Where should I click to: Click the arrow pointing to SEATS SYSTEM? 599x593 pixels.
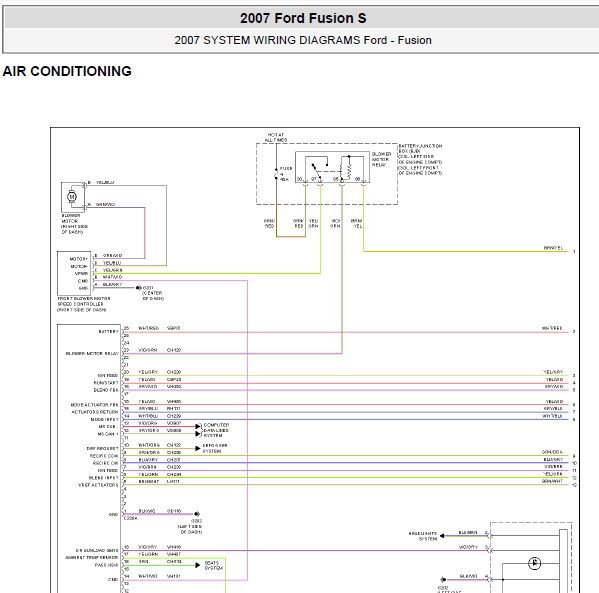[x=198, y=565]
